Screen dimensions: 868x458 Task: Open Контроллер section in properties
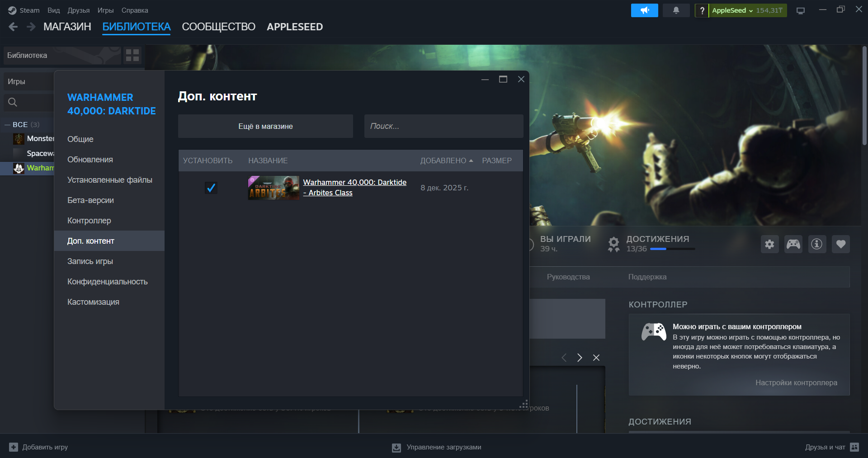[x=109, y=221]
